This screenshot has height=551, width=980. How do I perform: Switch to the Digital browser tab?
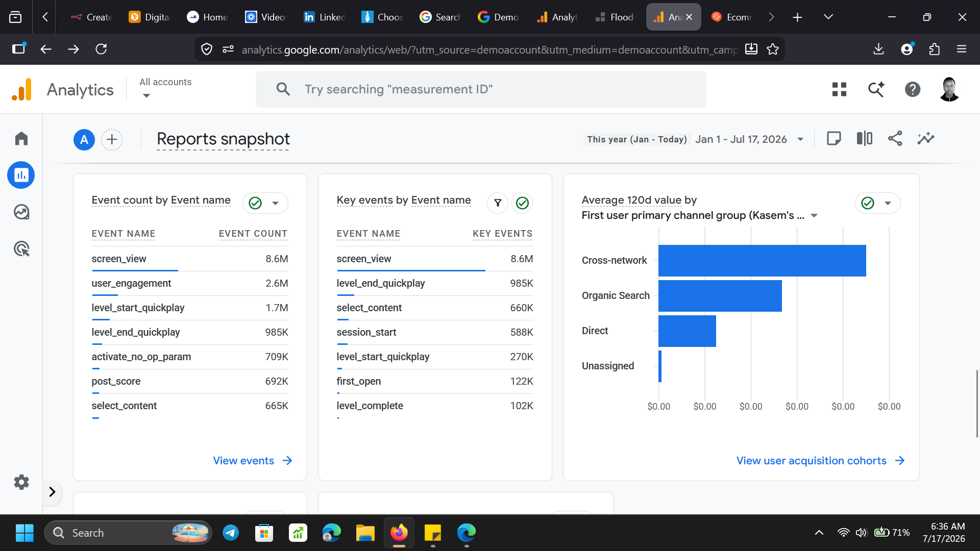(150, 17)
